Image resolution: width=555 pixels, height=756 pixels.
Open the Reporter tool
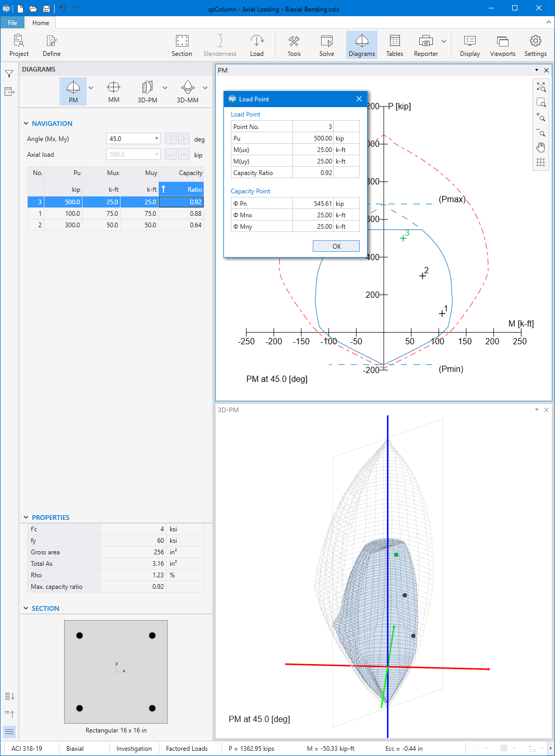tap(426, 45)
